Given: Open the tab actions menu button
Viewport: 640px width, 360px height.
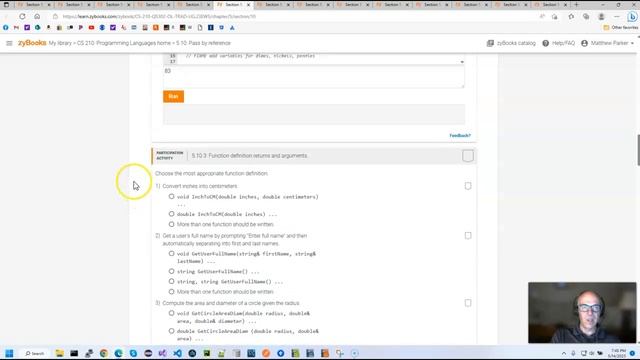Looking at the screenshot, I should coord(6,5).
